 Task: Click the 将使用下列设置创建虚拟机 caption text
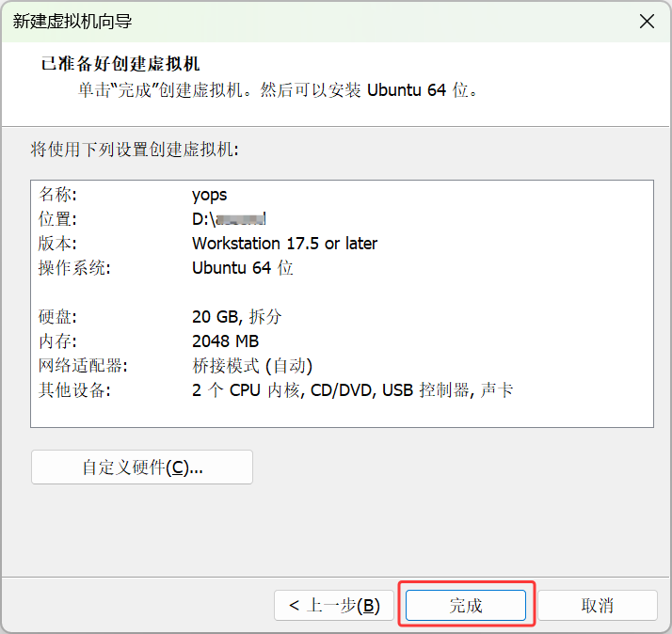point(135,150)
